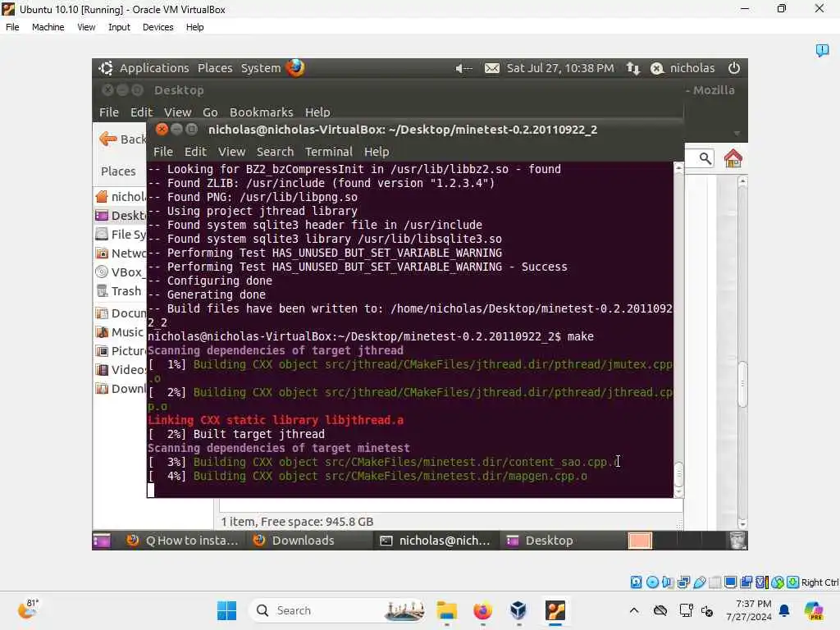Open Firefox from Windows taskbar
This screenshot has height=630, width=840.
tap(482, 610)
